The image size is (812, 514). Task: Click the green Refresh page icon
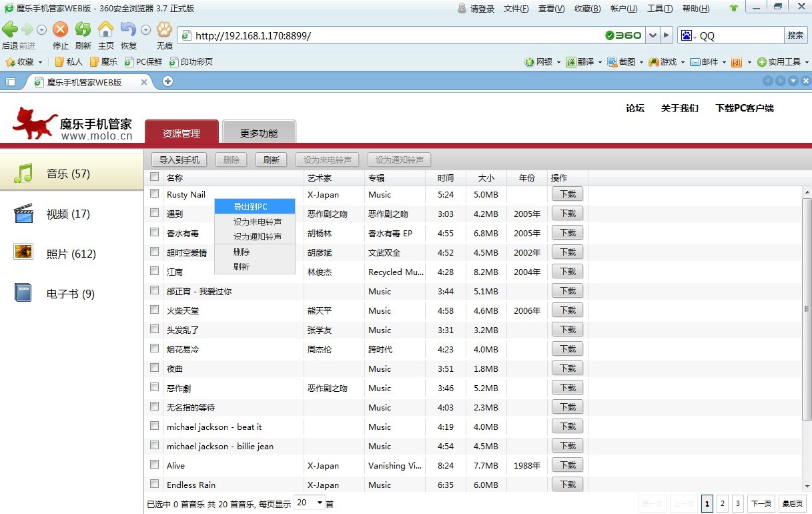[83, 29]
